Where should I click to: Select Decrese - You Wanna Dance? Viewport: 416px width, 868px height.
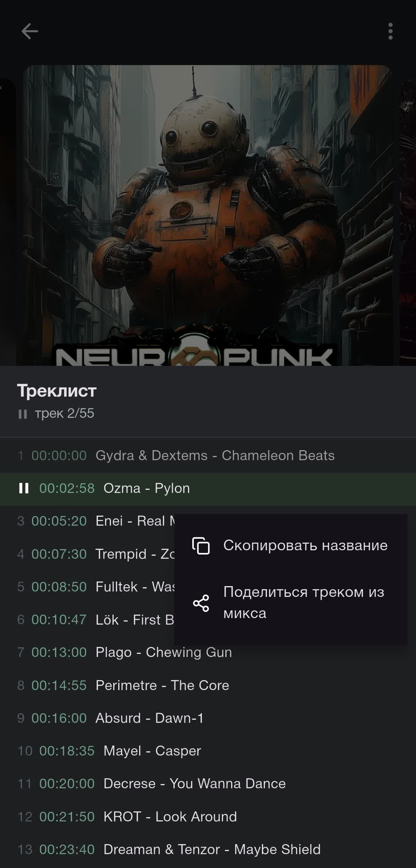pos(208,784)
